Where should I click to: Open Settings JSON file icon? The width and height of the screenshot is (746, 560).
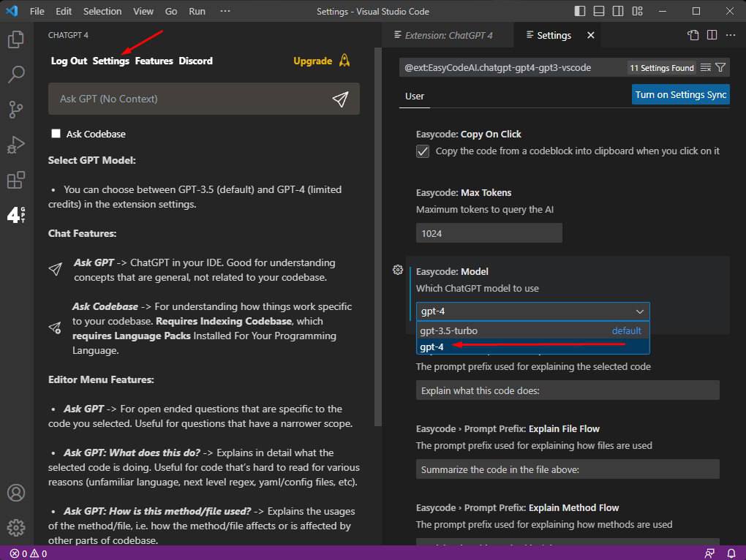(693, 34)
